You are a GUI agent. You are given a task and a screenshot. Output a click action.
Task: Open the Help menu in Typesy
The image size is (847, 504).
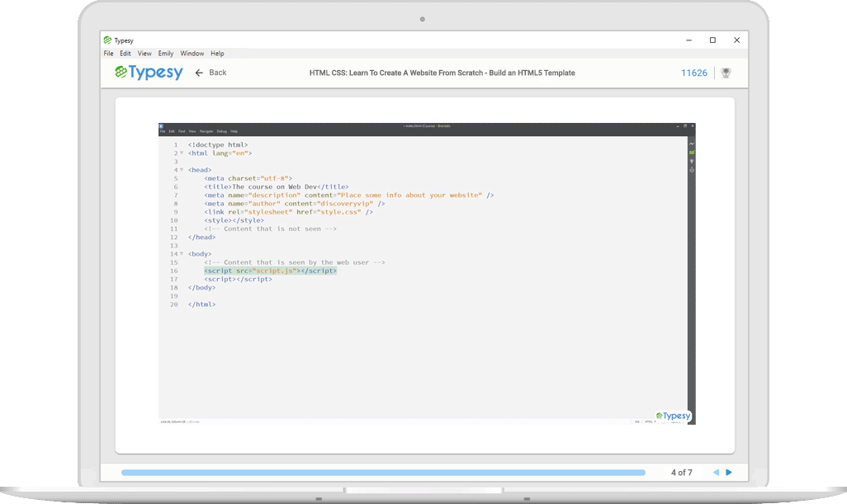tap(217, 54)
